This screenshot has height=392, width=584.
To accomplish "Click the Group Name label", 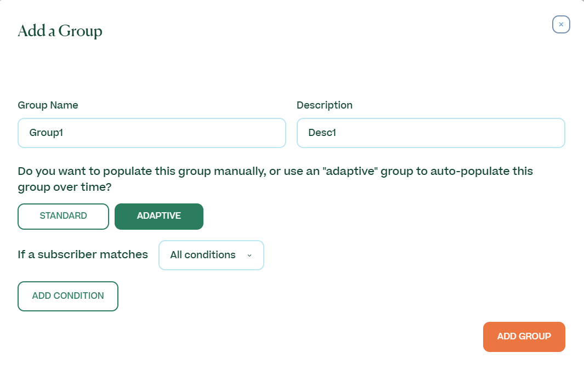I will tap(48, 105).
